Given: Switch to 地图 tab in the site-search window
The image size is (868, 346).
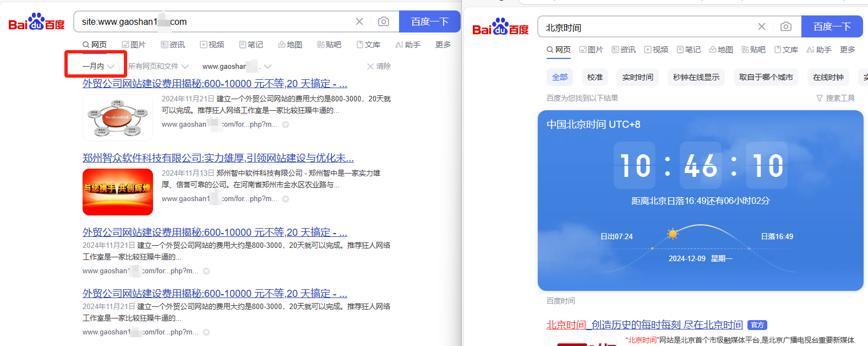Looking at the screenshot, I should point(290,45).
